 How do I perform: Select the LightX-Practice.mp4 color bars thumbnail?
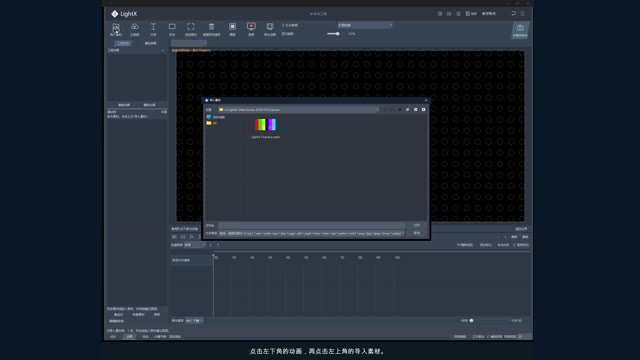pyautogui.click(x=265, y=124)
